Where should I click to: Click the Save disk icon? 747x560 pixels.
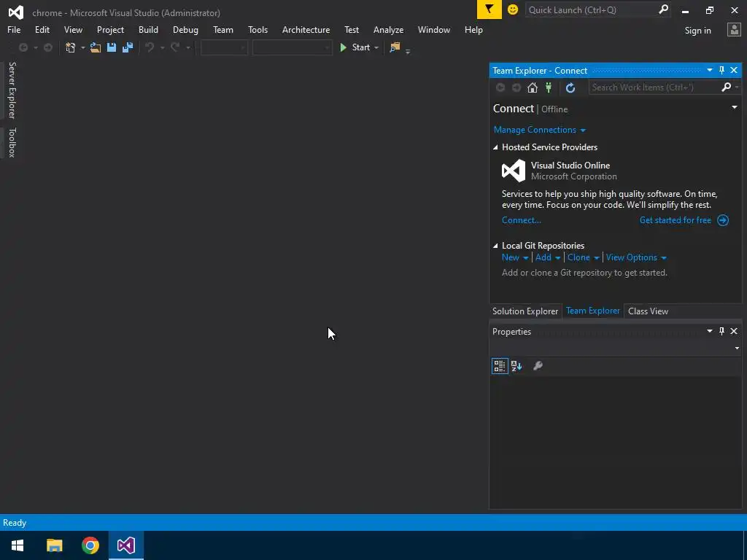tap(112, 47)
